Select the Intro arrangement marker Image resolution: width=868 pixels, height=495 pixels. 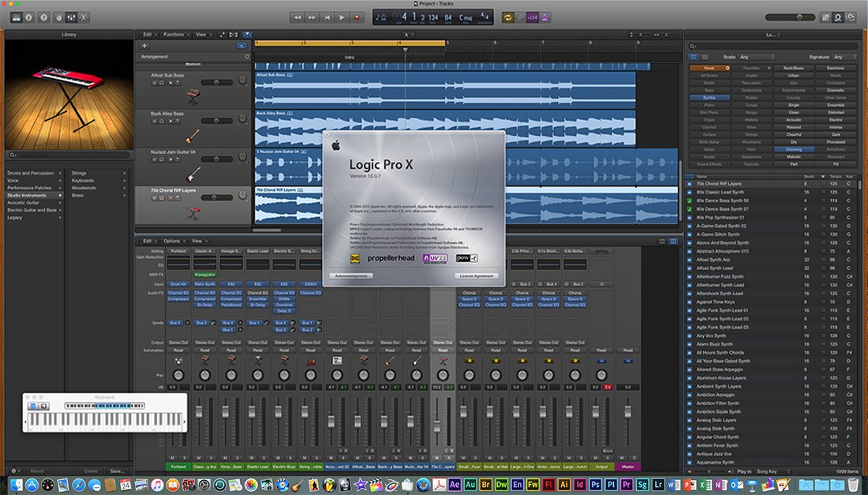350,57
